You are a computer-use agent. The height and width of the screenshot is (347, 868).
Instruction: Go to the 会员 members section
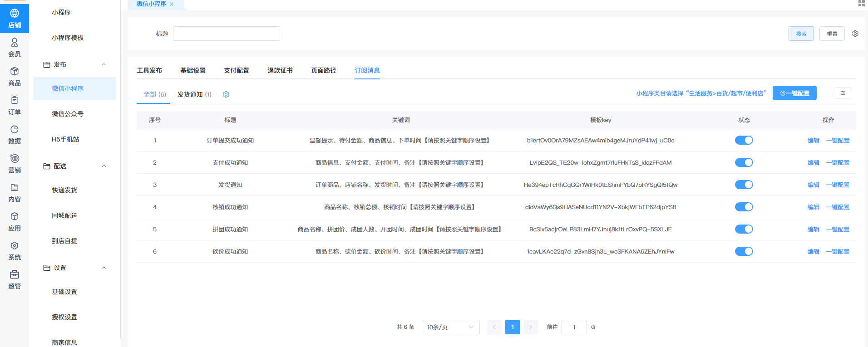point(15,48)
